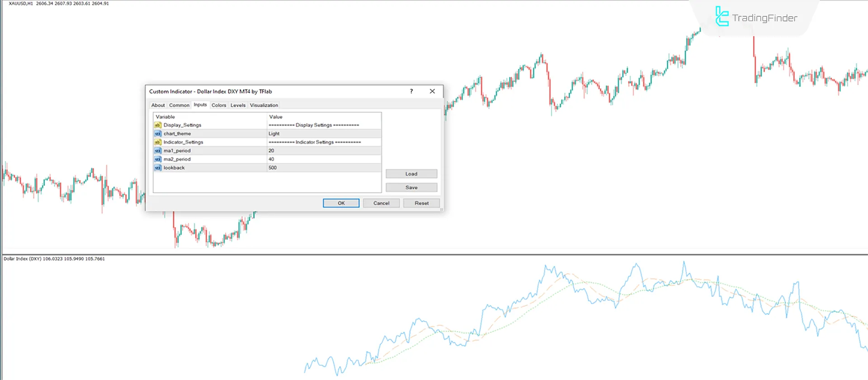Screen dimensions: 868x380
Task: Click the TradingFinder logo
Action: [756, 18]
